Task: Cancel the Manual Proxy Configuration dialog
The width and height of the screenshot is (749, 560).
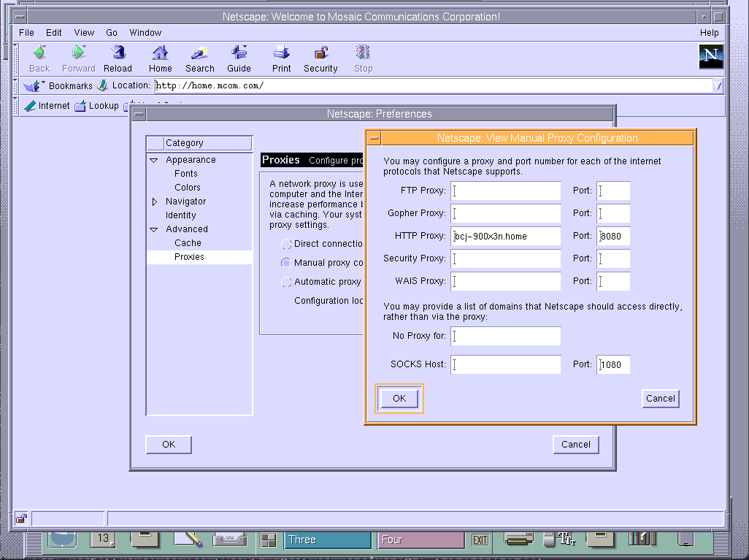Action: (x=660, y=399)
